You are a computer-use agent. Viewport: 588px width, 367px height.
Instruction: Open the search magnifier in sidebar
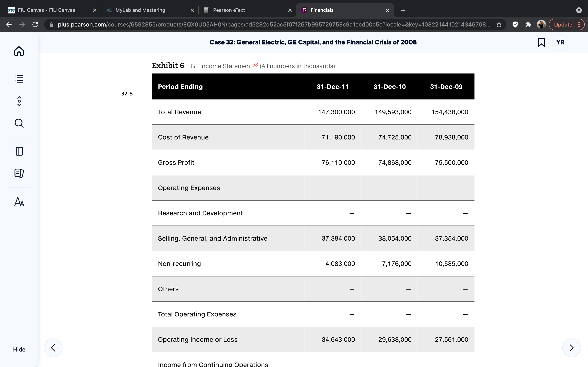click(19, 123)
